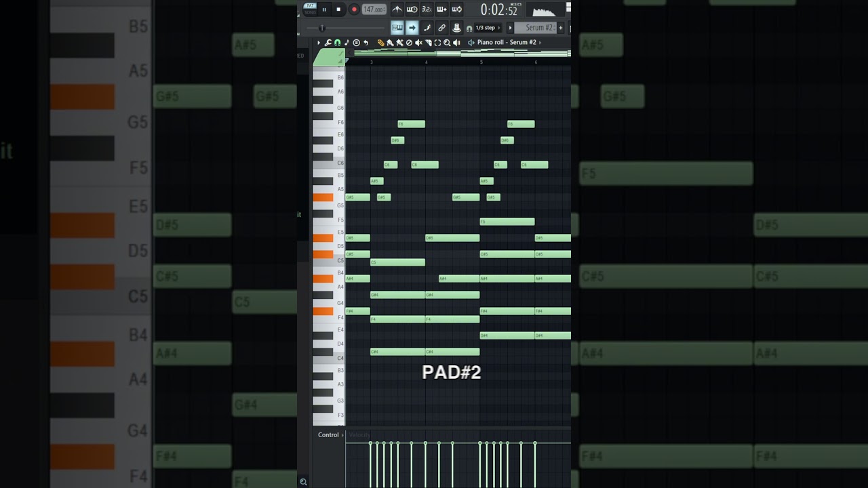Viewport: 868px width, 488px height.
Task: Toggle the step editing mode icon
Action: coord(427,28)
